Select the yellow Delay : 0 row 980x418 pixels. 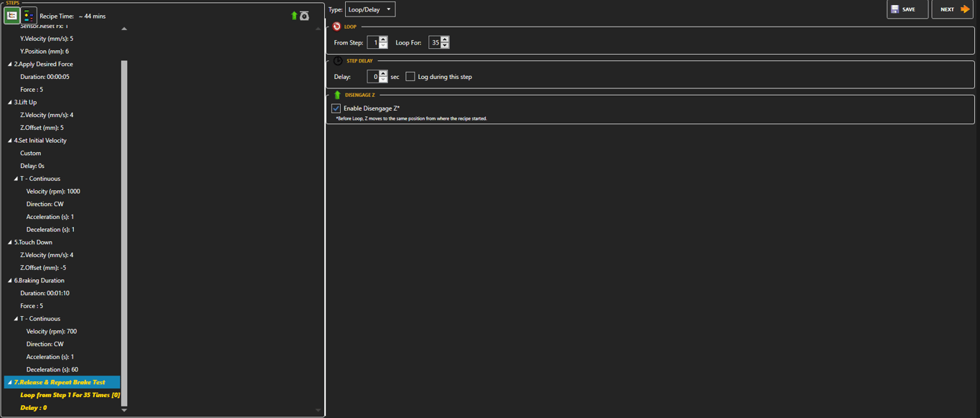click(x=34, y=408)
